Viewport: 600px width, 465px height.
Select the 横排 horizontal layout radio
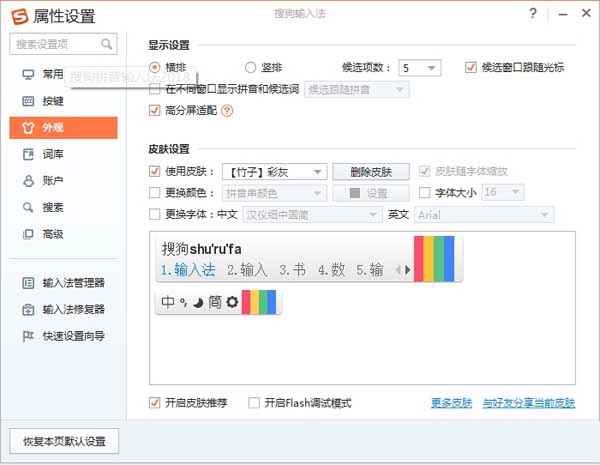coord(155,68)
